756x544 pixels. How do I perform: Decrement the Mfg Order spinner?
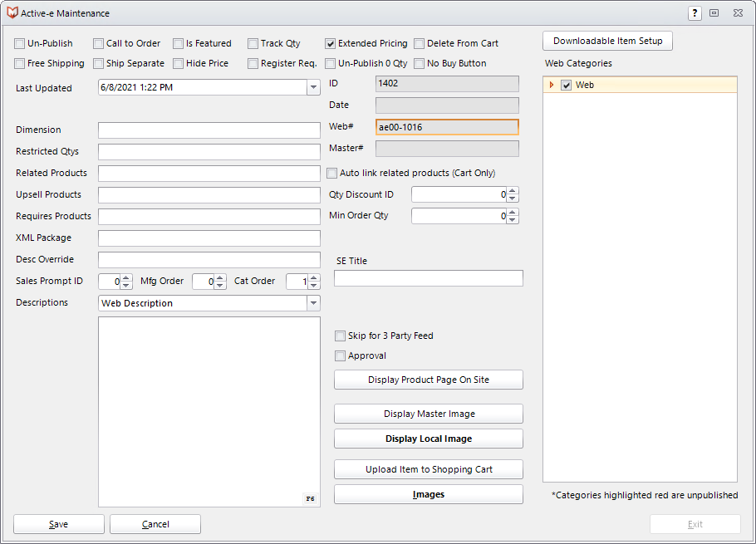[220, 285]
